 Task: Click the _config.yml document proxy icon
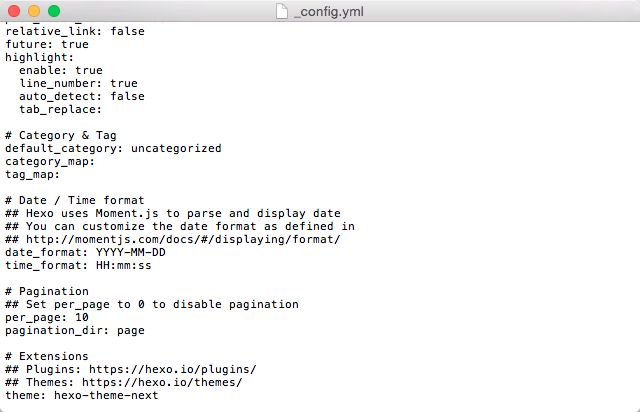[282, 11]
